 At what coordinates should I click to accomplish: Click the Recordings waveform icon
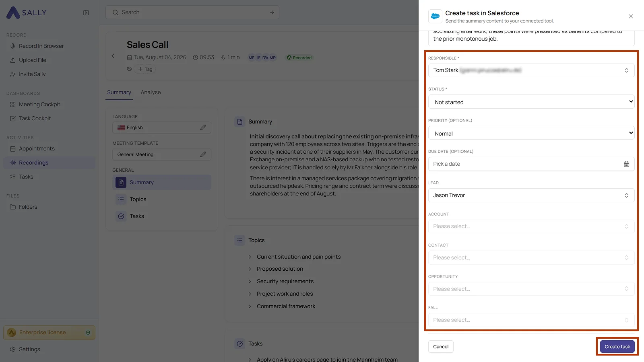(13, 163)
